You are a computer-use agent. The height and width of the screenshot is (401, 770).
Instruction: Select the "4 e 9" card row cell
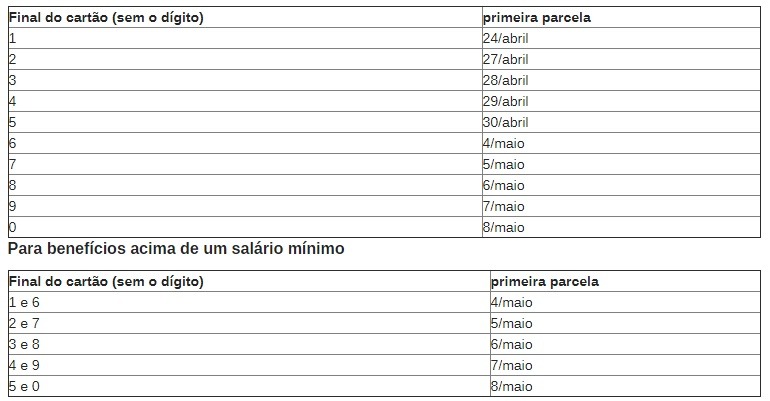pyautogui.click(x=24, y=366)
